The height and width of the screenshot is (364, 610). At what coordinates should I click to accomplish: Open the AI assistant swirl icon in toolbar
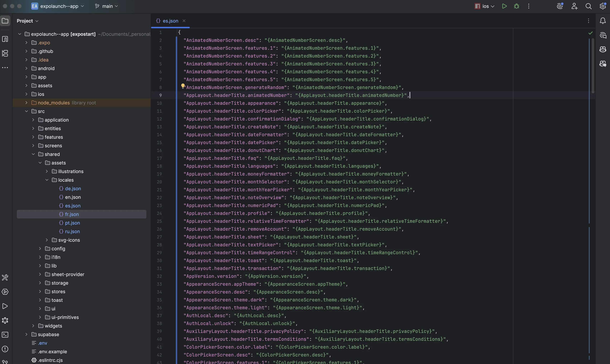[x=560, y=6]
